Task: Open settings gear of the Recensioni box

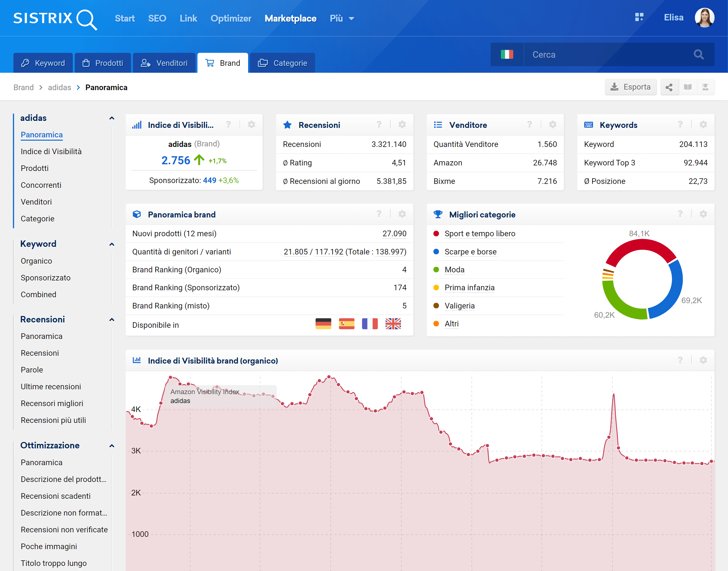Action: (402, 125)
